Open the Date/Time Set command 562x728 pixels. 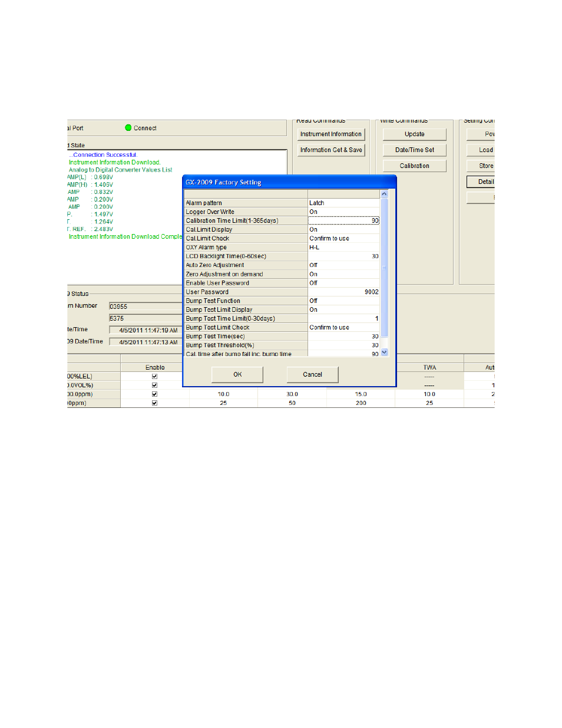(x=415, y=150)
